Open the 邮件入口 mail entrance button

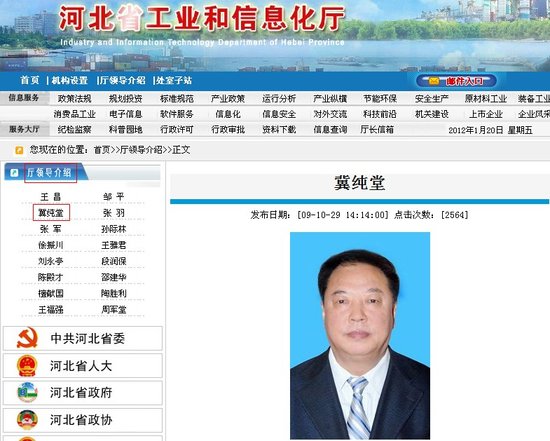[x=456, y=81]
